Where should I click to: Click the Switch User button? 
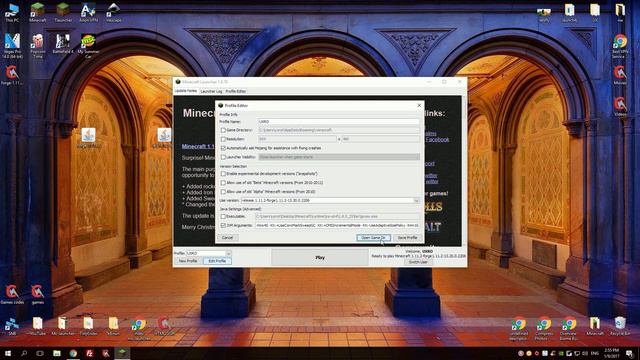pos(418,262)
